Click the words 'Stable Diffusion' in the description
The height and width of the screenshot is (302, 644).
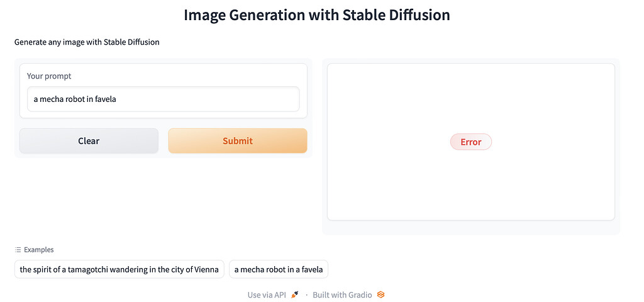pyautogui.click(x=131, y=42)
